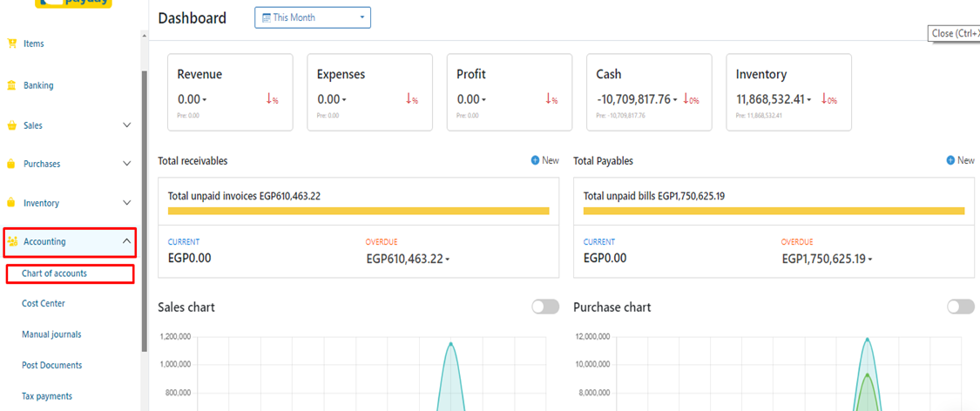This screenshot has height=411, width=980.
Task: Expand the Cash amount dropdown arrow
Action: pos(676,100)
